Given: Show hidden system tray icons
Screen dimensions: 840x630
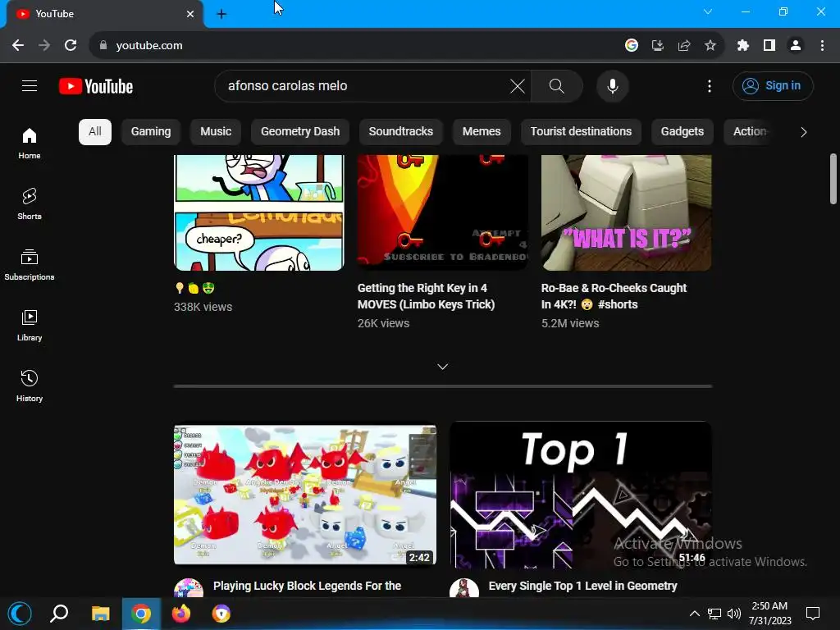Looking at the screenshot, I should click(694, 614).
